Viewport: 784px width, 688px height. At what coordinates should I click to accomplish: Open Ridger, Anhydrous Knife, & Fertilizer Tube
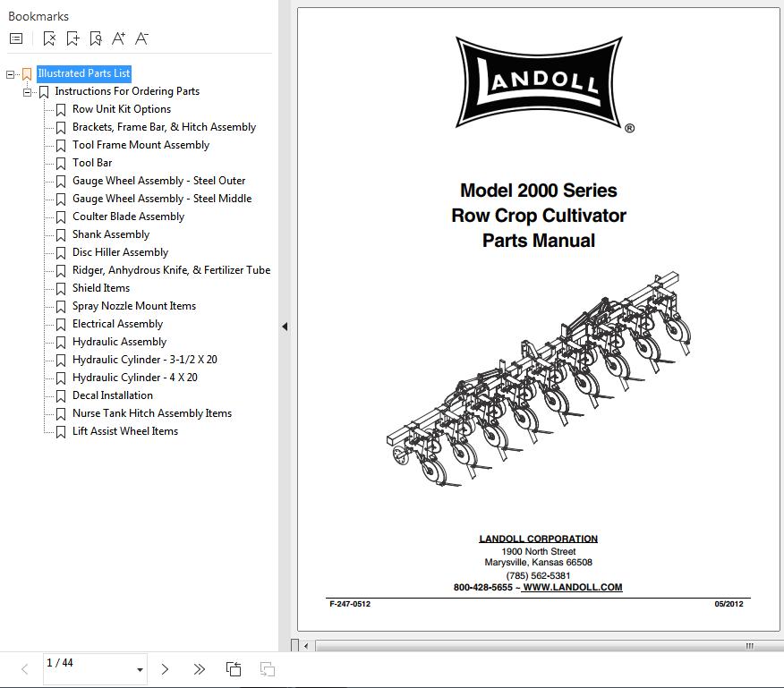[x=171, y=270]
